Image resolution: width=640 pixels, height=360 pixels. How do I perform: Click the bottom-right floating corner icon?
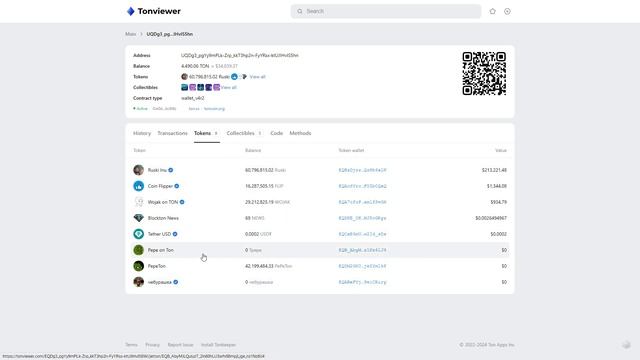point(626,345)
